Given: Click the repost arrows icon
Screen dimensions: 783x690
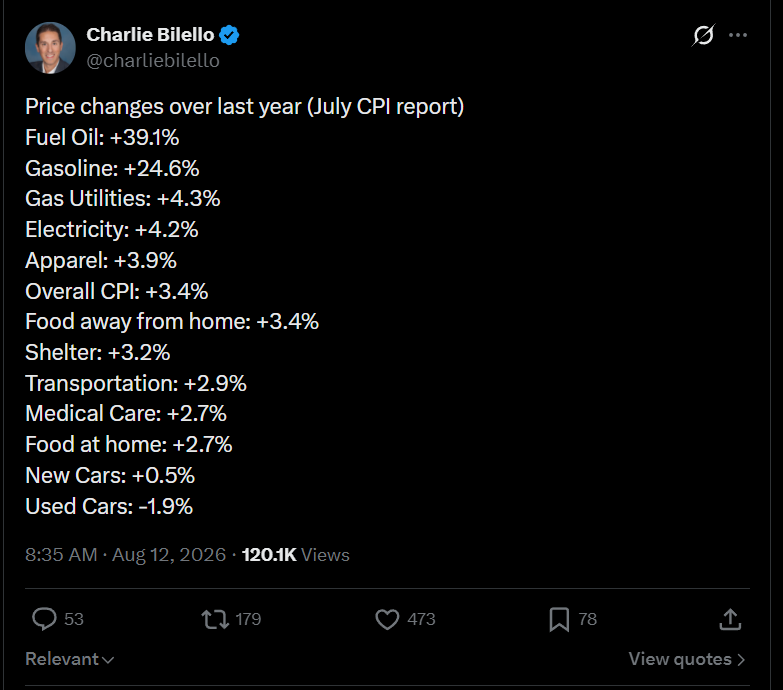Looking at the screenshot, I should tap(215, 619).
